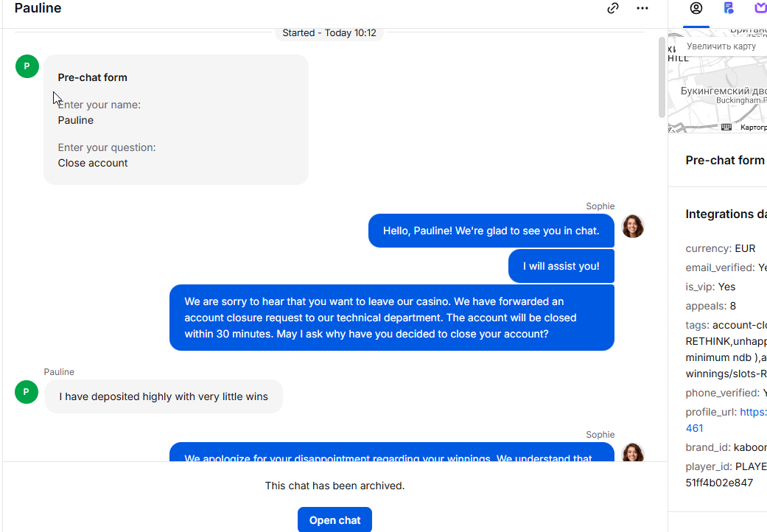Click Sophie's profile photo beside greeting message
The image size is (767, 532).
coord(632,226)
